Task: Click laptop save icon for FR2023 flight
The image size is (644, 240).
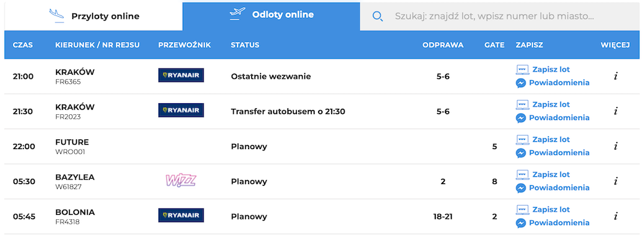Action: click(x=522, y=105)
